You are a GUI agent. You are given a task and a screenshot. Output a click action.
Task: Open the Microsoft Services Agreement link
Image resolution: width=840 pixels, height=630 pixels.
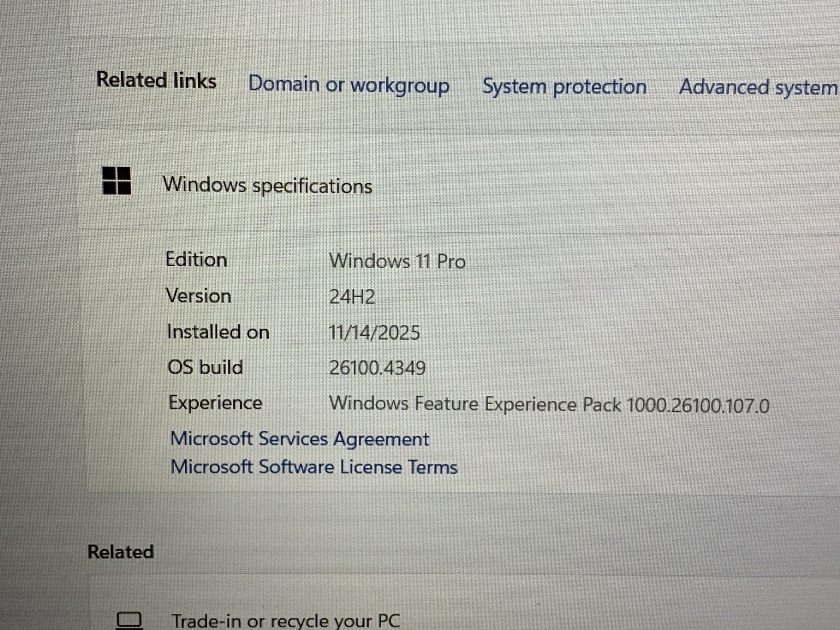[300, 439]
